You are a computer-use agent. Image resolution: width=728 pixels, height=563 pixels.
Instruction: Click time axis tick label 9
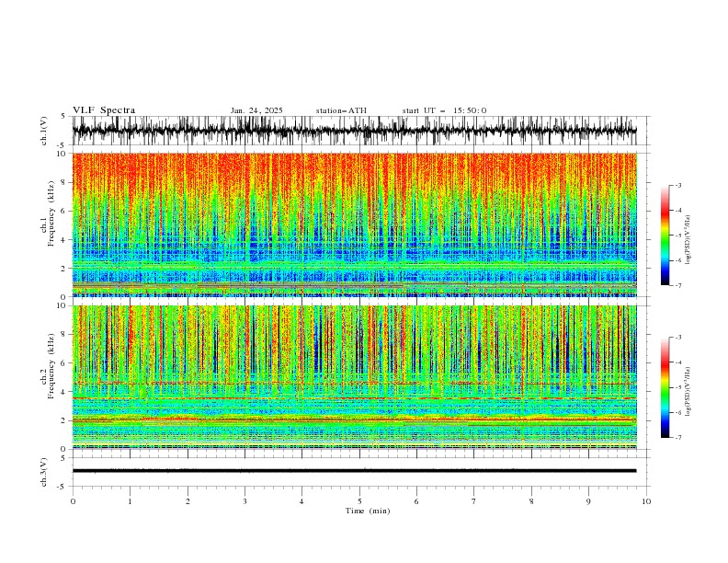[x=588, y=501]
